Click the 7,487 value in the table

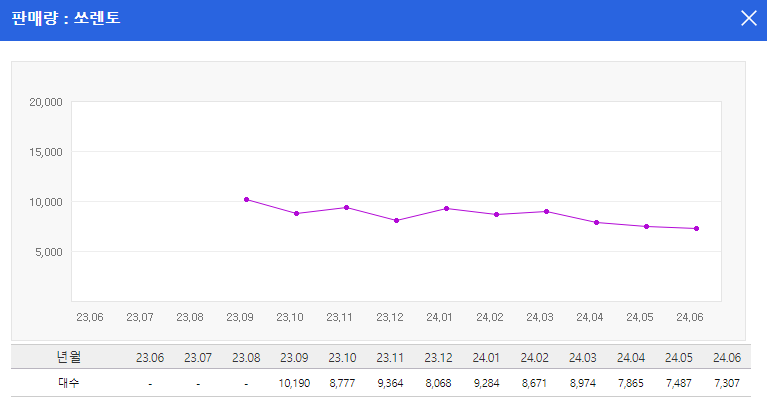(x=678, y=383)
